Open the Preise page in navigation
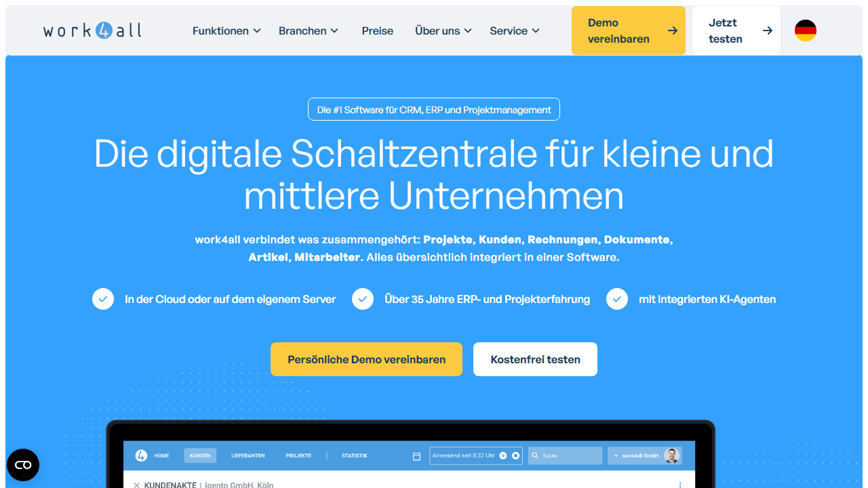 click(x=378, y=30)
